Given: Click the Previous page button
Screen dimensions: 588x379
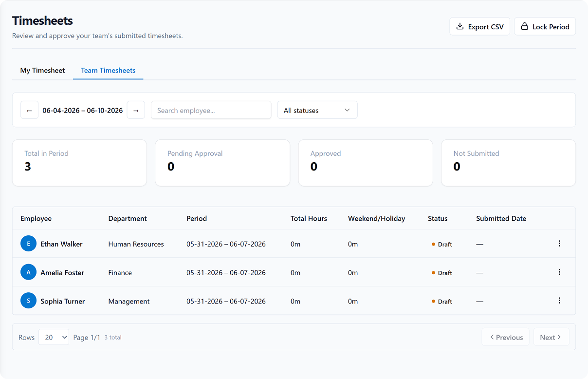Looking at the screenshot, I should point(506,337).
